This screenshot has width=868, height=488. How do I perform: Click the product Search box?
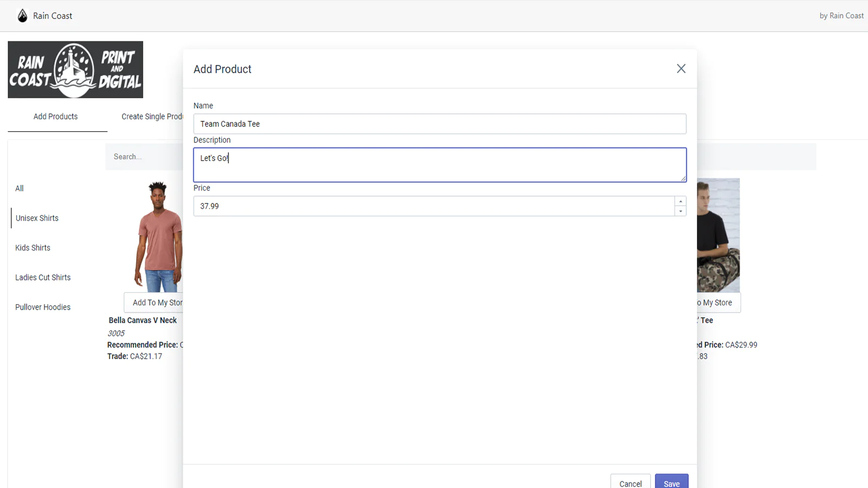pos(144,157)
